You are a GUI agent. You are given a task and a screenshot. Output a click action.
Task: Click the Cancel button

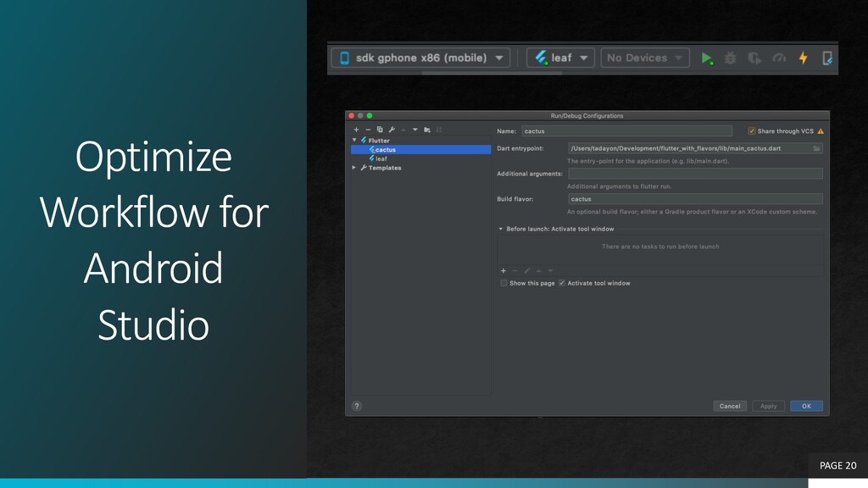[x=730, y=406]
